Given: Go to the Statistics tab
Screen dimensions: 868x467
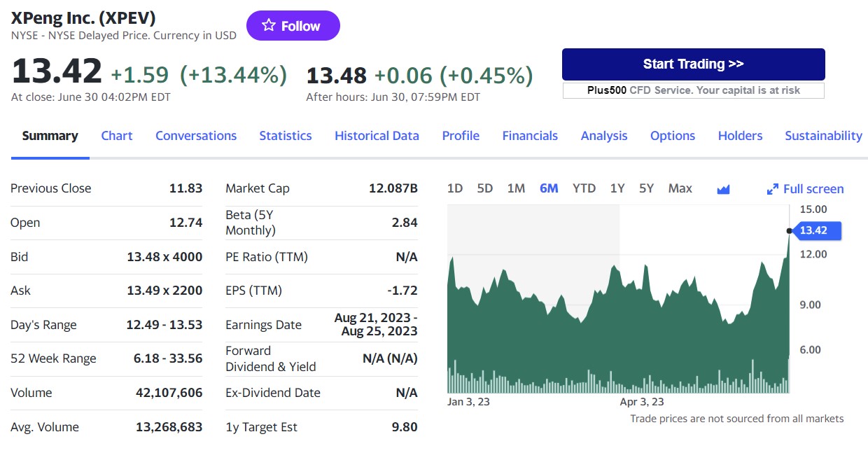Looking at the screenshot, I should pyautogui.click(x=286, y=136).
